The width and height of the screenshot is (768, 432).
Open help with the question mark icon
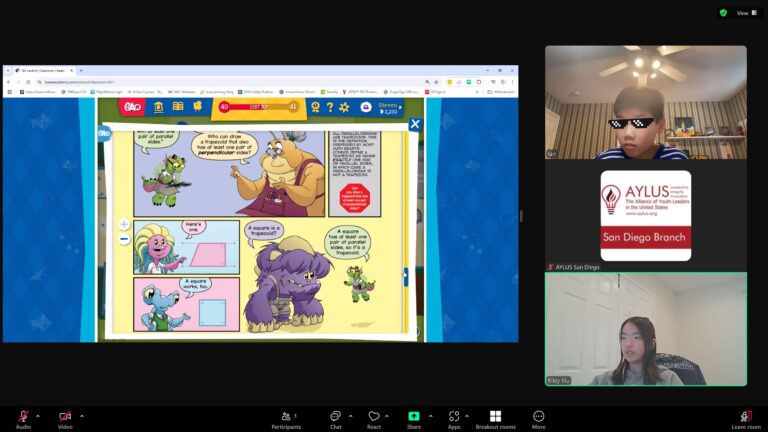330,107
